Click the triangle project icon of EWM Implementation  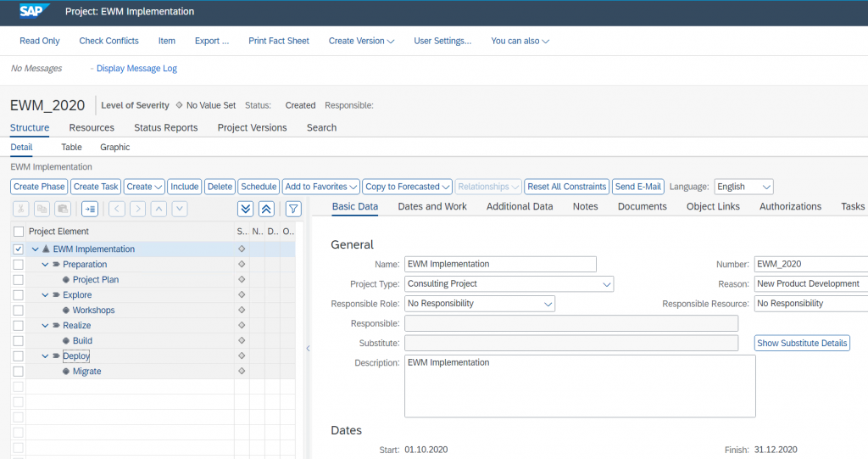(46, 249)
